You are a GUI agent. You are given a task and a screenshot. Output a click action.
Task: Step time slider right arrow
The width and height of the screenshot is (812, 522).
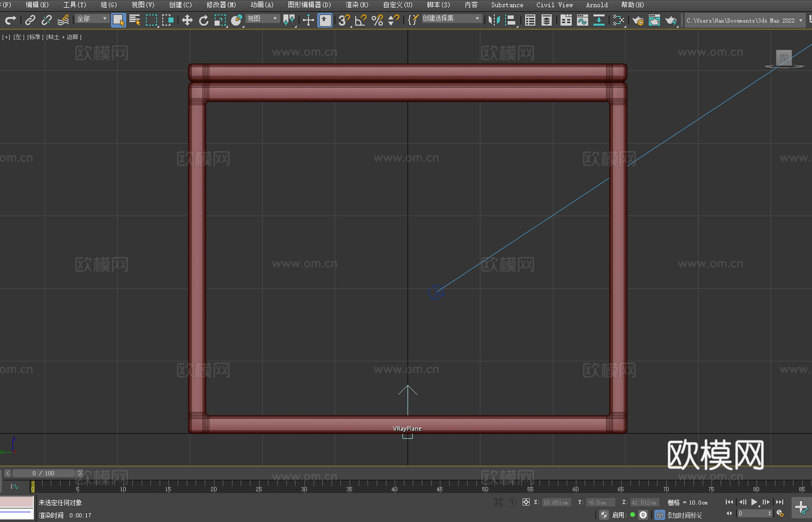pos(80,473)
